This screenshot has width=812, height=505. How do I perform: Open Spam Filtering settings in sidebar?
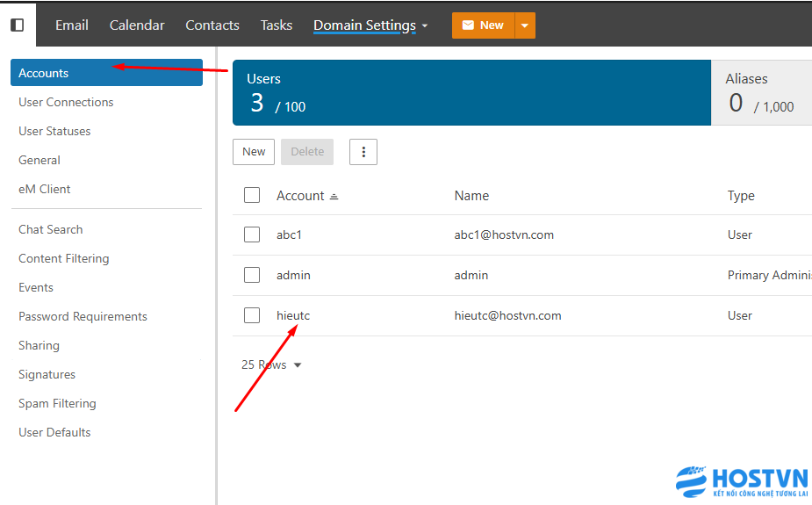[x=57, y=403]
